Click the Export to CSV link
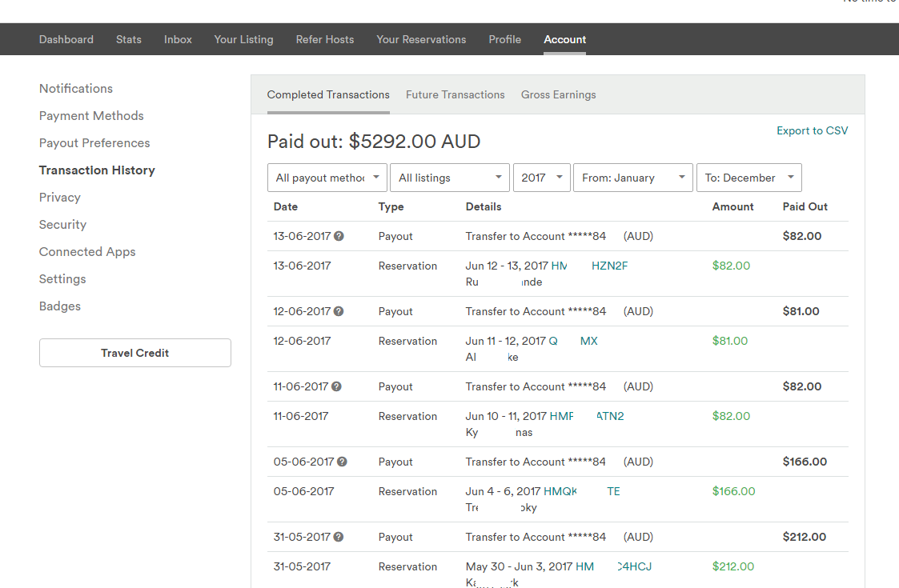Viewport: 899px width, 588px height. click(x=812, y=130)
